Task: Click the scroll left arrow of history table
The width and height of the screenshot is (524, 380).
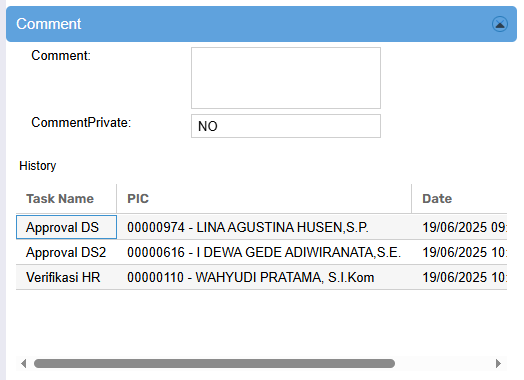Action: coord(23,363)
